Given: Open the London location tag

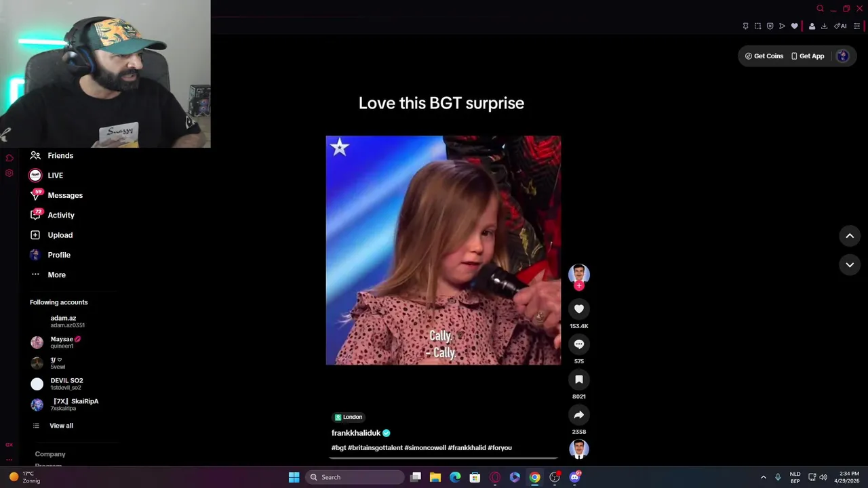Looking at the screenshot, I should pyautogui.click(x=349, y=417).
